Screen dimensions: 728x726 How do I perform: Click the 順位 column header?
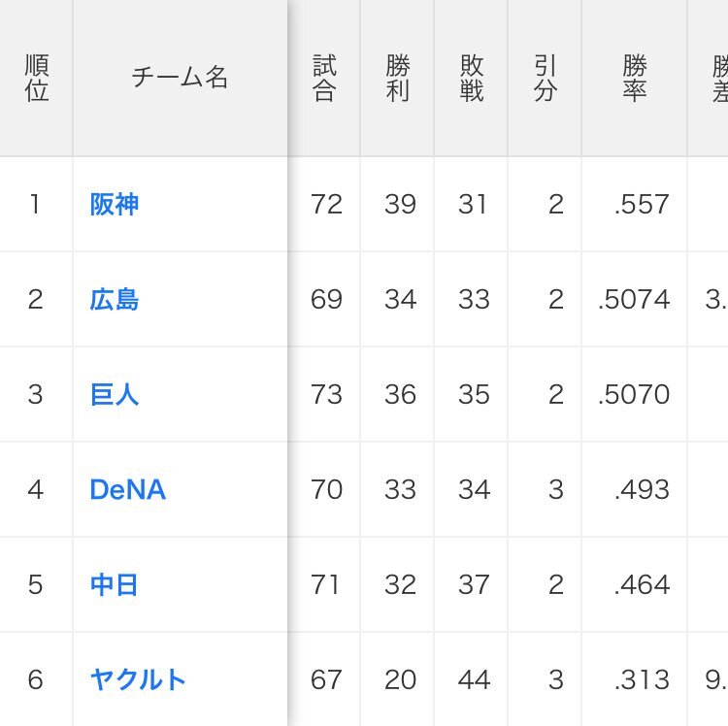coord(36,78)
